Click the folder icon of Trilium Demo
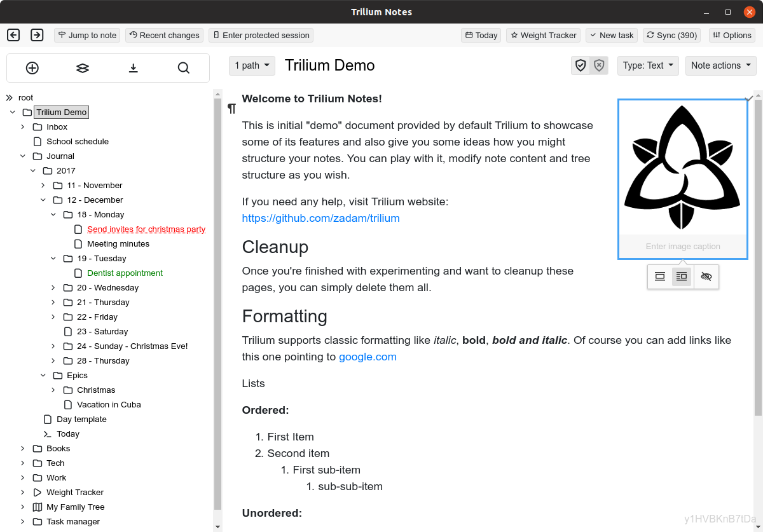The height and width of the screenshot is (532, 763). click(27, 113)
